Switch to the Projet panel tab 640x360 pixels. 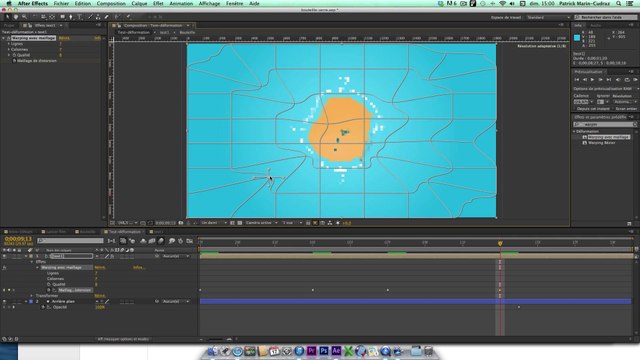coord(9,25)
